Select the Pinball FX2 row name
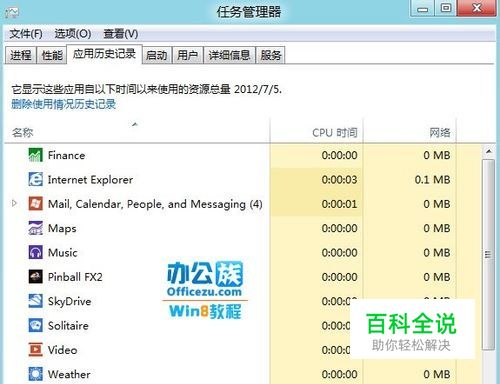Screen dimensions: 500x384 [x=75, y=277]
